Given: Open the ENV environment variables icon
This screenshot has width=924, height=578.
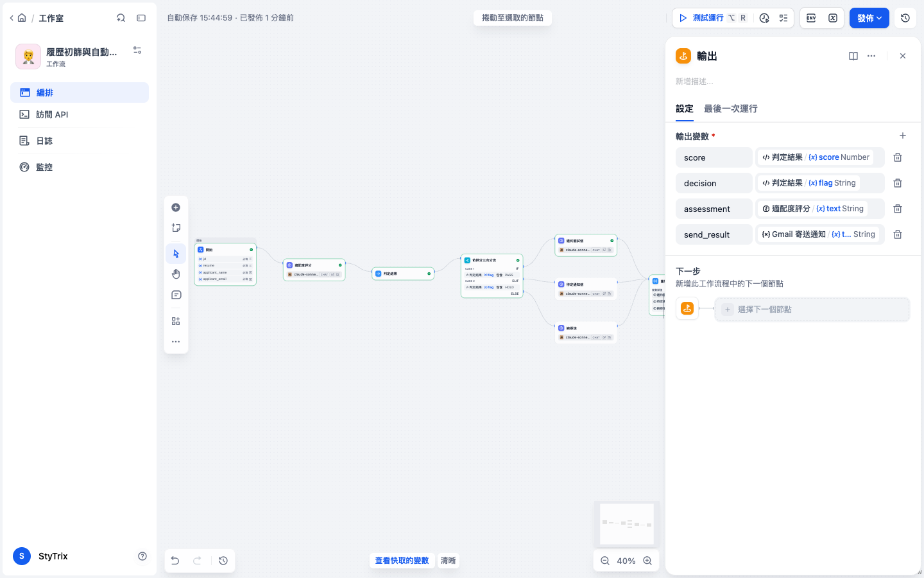Looking at the screenshot, I should coord(811,18).
